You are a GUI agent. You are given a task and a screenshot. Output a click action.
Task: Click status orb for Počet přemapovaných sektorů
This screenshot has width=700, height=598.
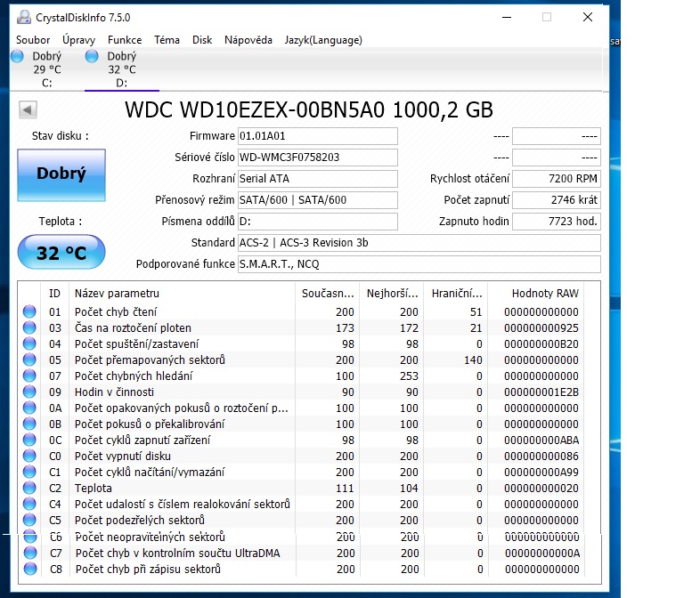pyautogui.click(x=29, y=360)
